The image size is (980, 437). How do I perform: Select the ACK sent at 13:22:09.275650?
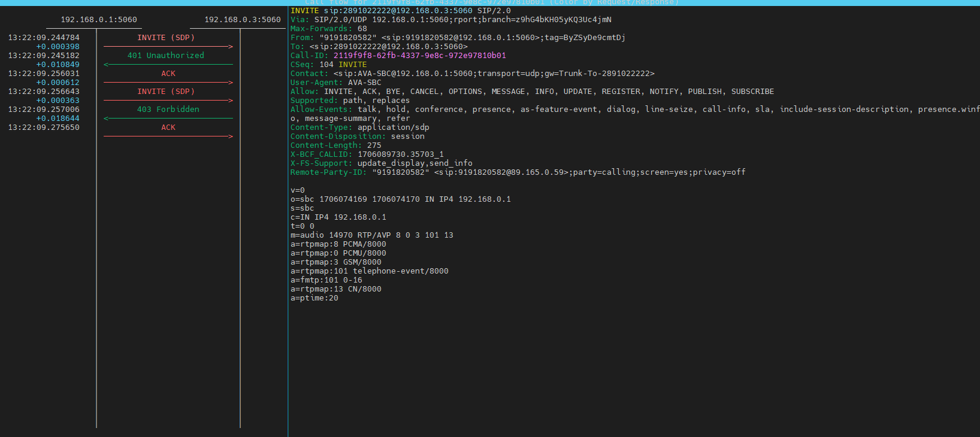[x=168, y=128]
